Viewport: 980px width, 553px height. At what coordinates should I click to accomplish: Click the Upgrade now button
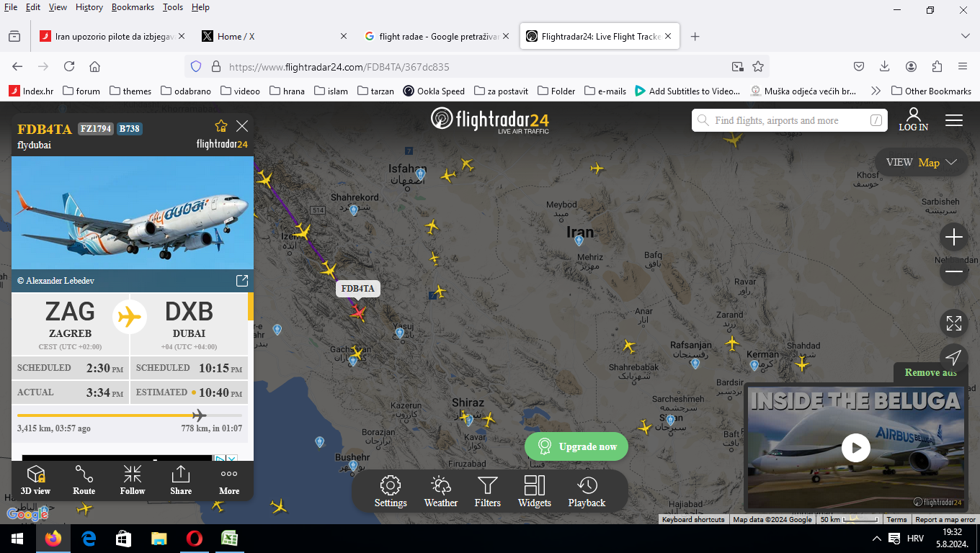tap(576, 446)
